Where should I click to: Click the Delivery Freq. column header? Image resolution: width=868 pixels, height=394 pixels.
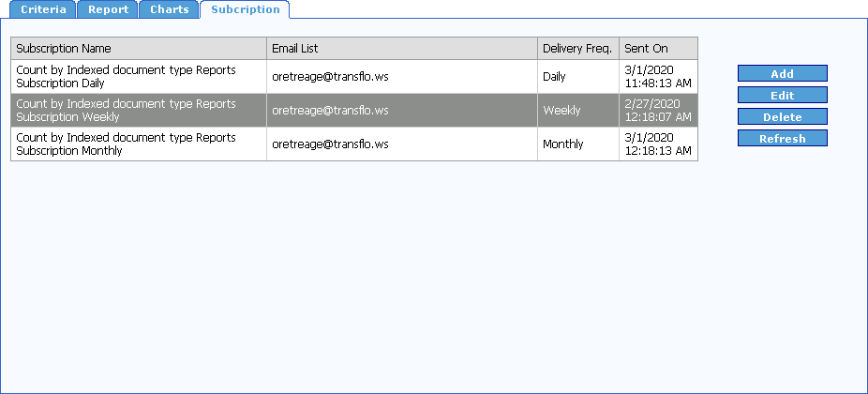577,49
